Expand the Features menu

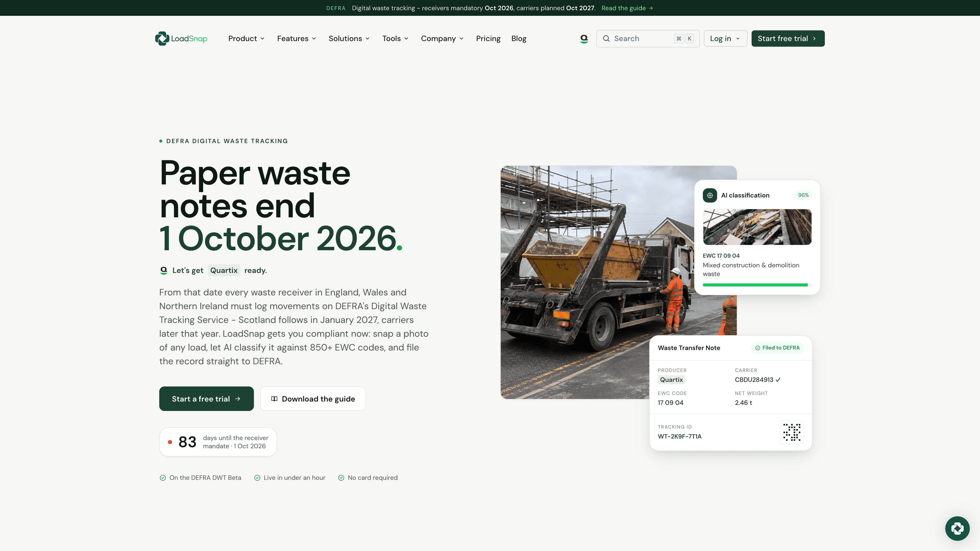coord(296,39)
